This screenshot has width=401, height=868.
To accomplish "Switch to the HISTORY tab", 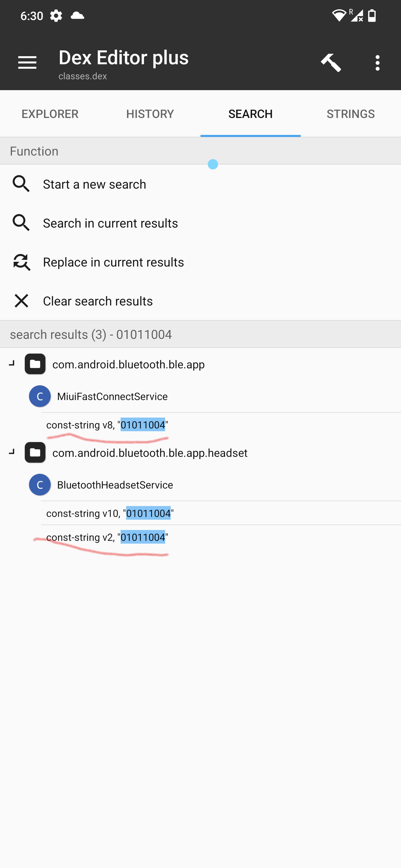I will pos(150,114).
